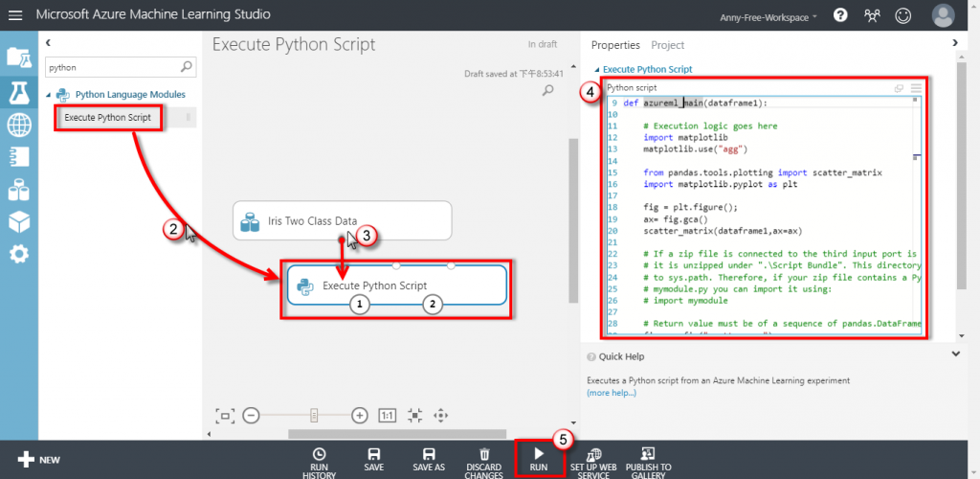The width and height of the screenshot is (980, 479).
Task: Select the Execute Python Script canvas module
Action: [x=396, y=285]
